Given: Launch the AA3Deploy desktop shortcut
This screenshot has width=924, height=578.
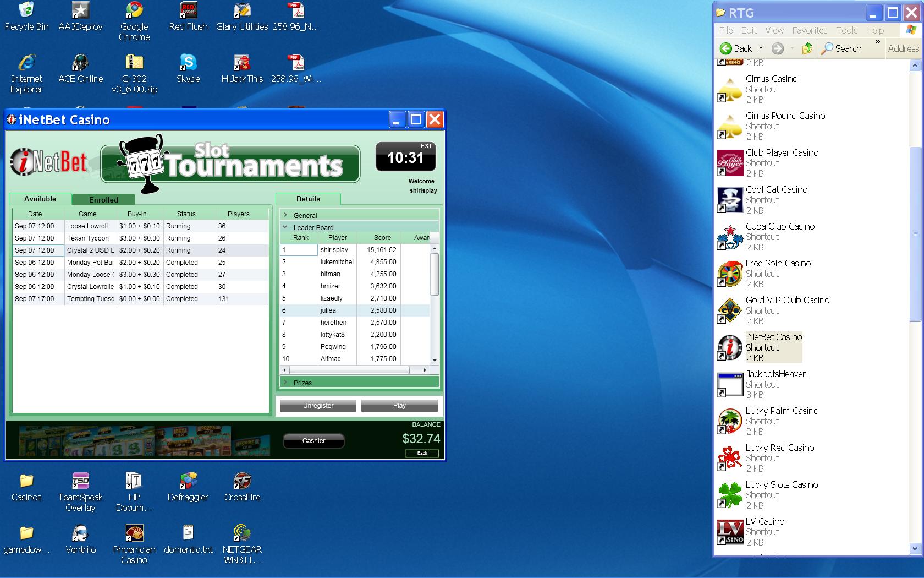Looking at the screenshot, I should tap(80, 17).
